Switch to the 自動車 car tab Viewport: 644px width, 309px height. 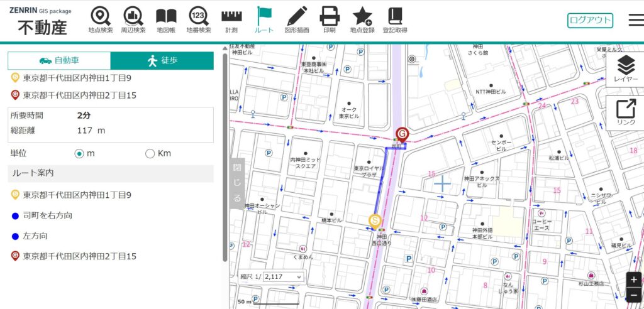click(59, 61)
